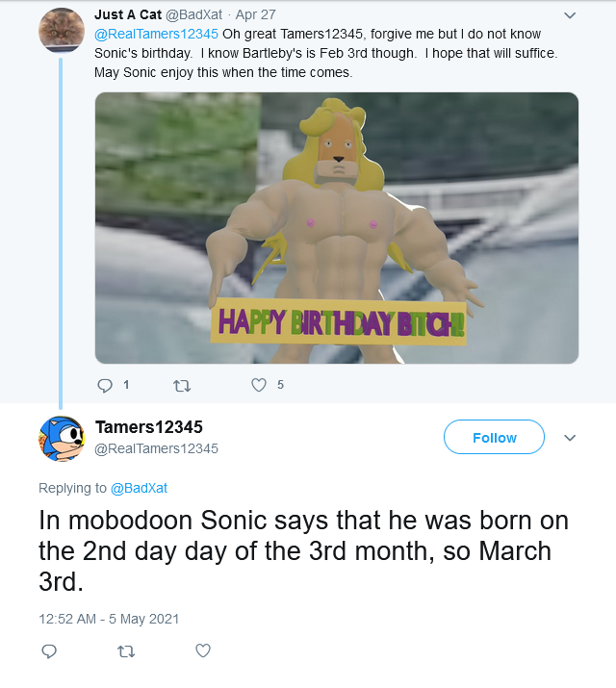Reply to the Just A Cat tweet
The width and height of the screenshot is (616, 688).
pos(106,385)
